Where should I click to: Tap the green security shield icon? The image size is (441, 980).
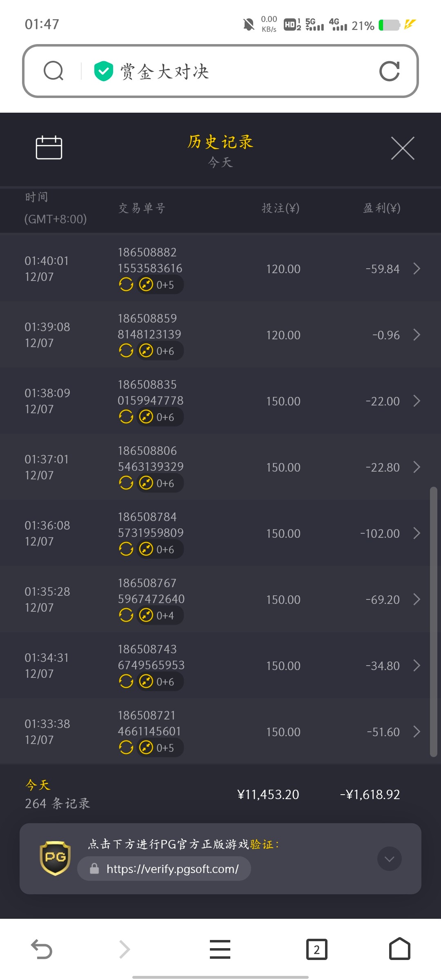click(x=103, y=71)
